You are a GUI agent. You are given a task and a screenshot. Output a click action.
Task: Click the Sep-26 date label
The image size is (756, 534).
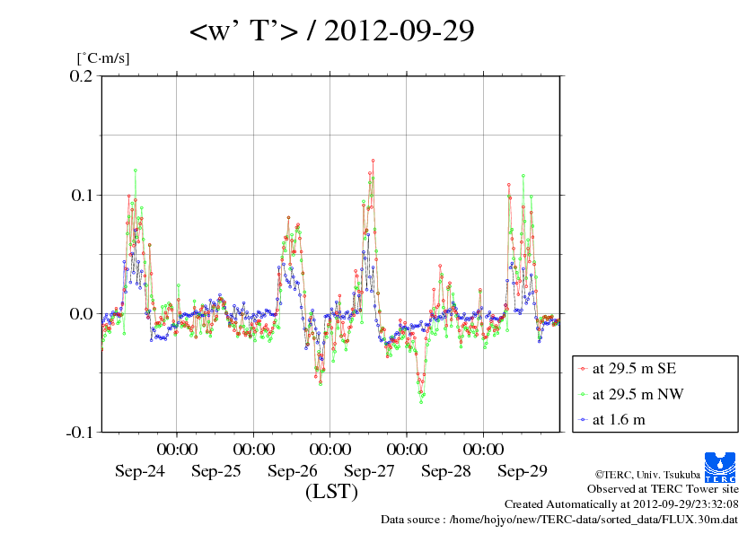(293, 471)
